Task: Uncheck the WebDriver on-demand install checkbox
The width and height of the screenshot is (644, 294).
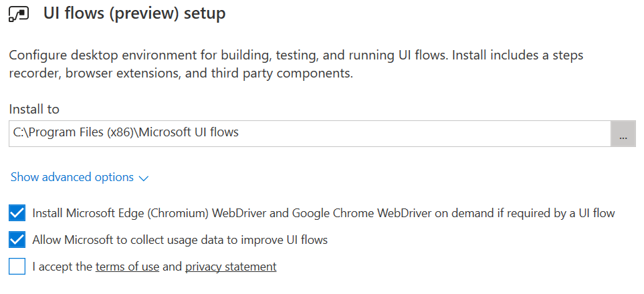Action: (x=17, y=213)
